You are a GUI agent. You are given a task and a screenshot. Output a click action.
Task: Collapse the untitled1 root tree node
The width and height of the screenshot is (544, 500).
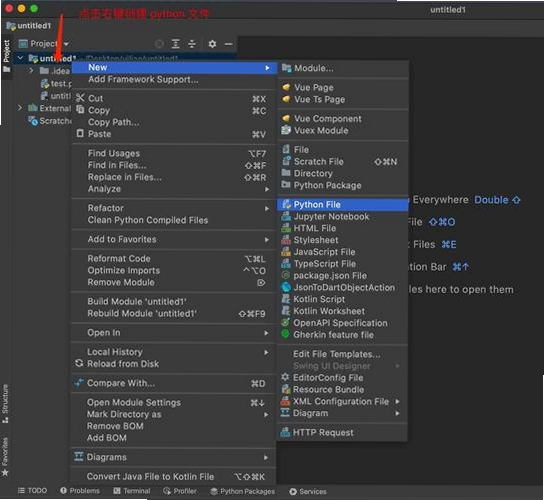(x=20, y=58)
